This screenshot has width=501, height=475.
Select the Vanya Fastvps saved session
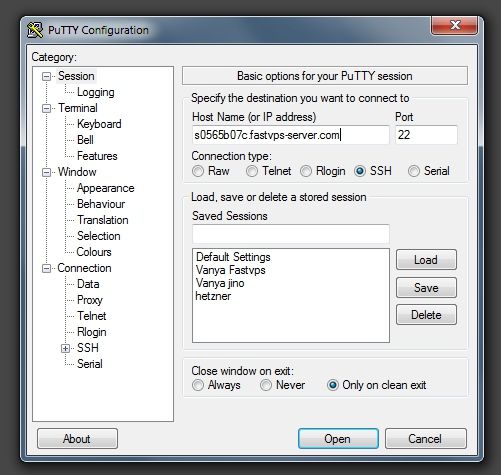[x=230, y=270]
